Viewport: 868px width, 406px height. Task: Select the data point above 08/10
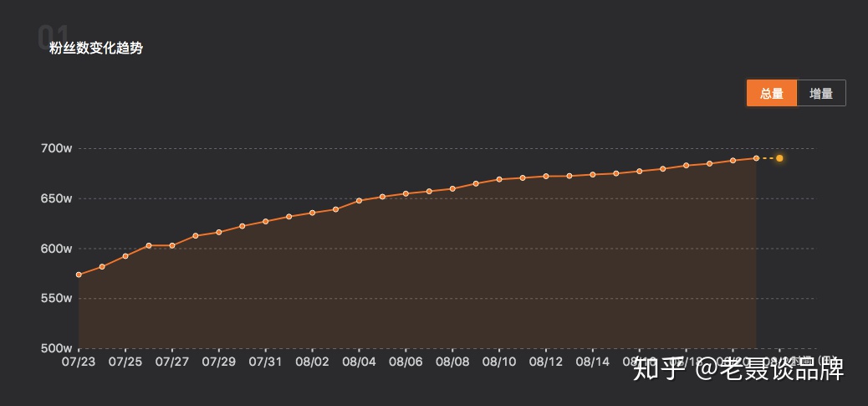[499, 179]
